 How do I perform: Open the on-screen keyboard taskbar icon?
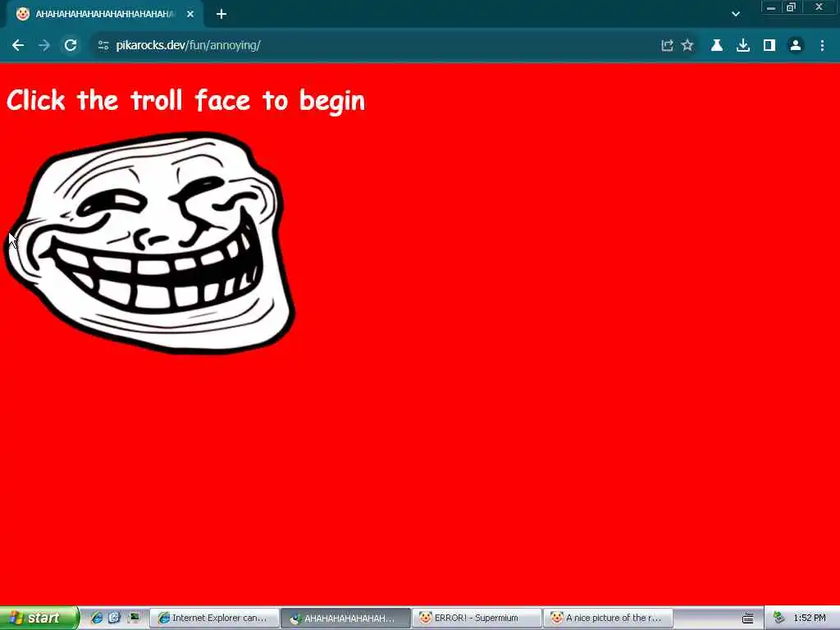pos(748,619)
